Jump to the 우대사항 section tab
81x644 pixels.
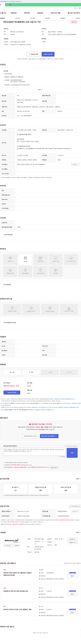click(33, 18)
